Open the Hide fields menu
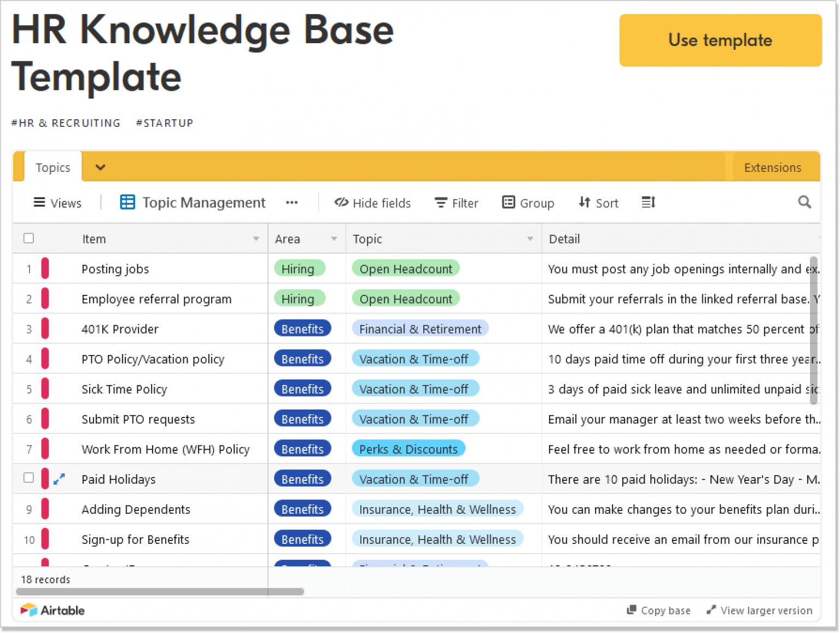This screenshot has width=840, height=633. [x=372, y=202]
